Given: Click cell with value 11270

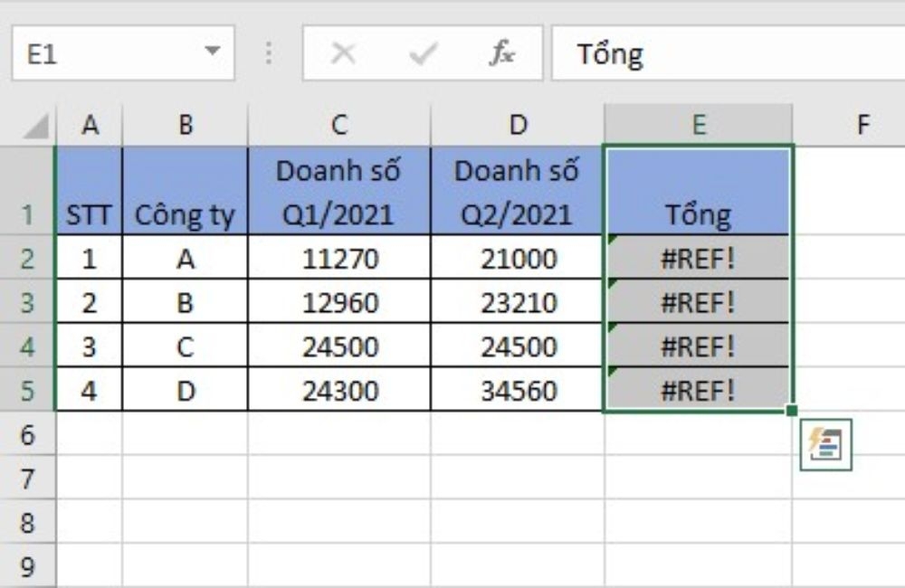Looking at the screenshot, I should pyautogui.click(x=339, y=257).
